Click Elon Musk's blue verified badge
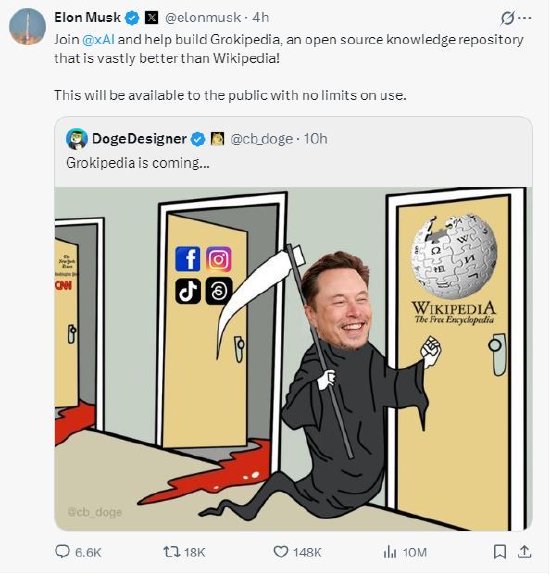Screen dimensions: 550x575 click(x=132, y=18)
